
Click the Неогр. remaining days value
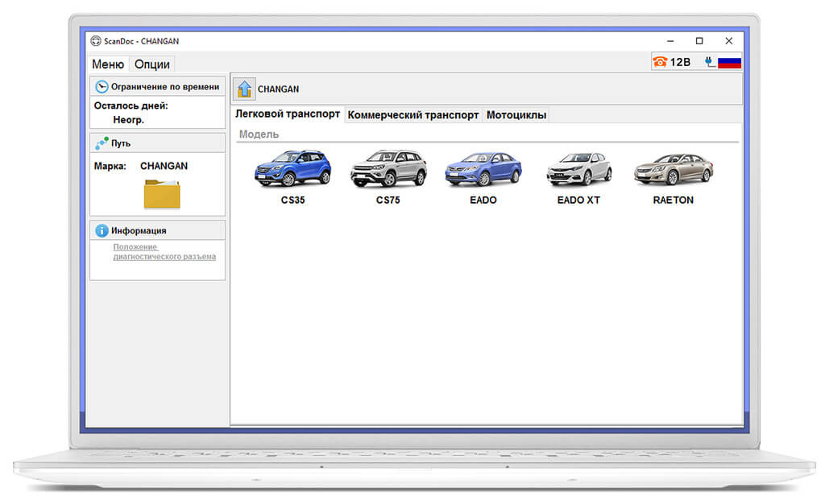click(128, 120)
